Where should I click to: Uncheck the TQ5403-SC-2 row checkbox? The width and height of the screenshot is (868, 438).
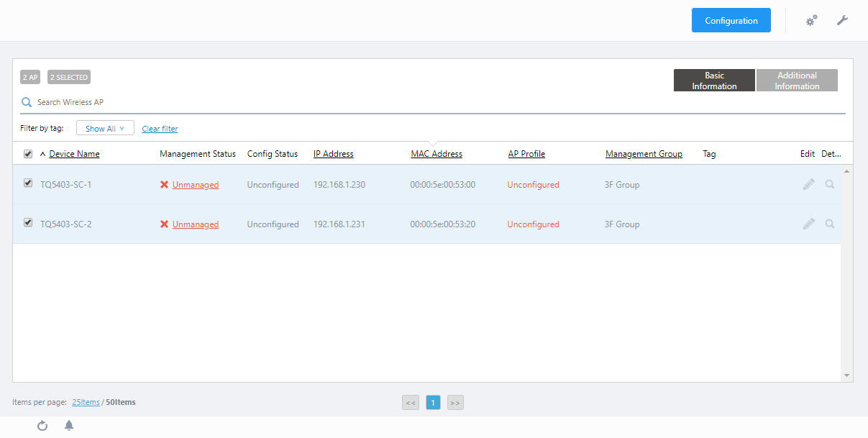[28, 223]
